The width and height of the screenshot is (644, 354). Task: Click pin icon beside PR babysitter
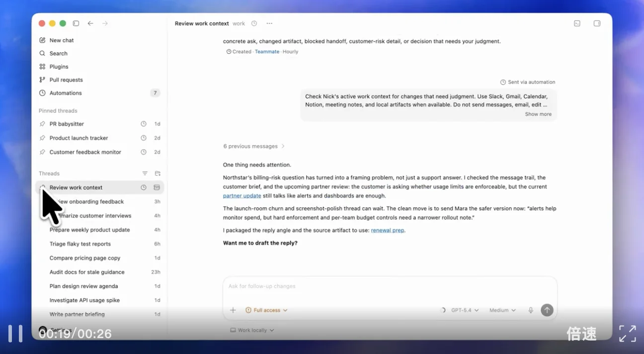(42, 124)
